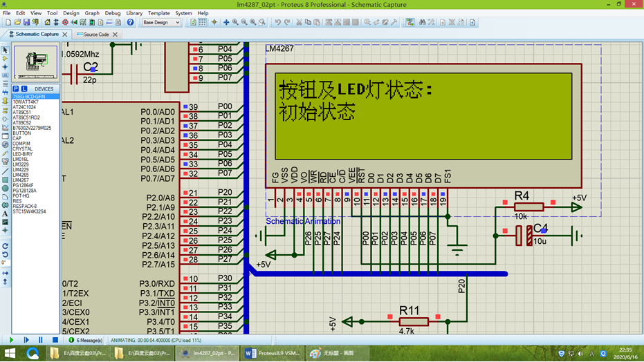Zoom in with the magnifier plus icon
This screenshot has height=362, width=644.
[x=235, y=22]
